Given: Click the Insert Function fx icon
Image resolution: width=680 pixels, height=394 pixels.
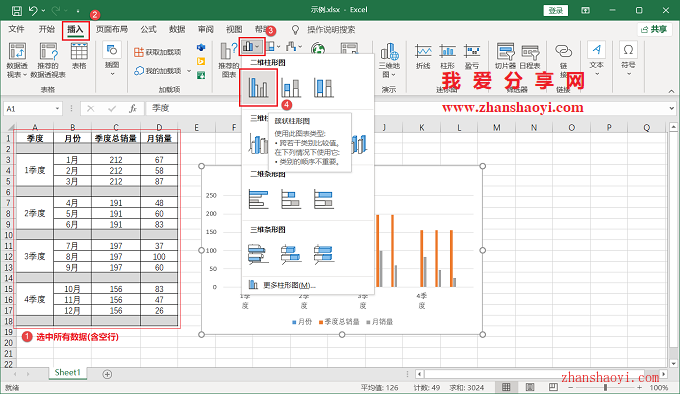Looking at the screenshot, I should 133,108.
